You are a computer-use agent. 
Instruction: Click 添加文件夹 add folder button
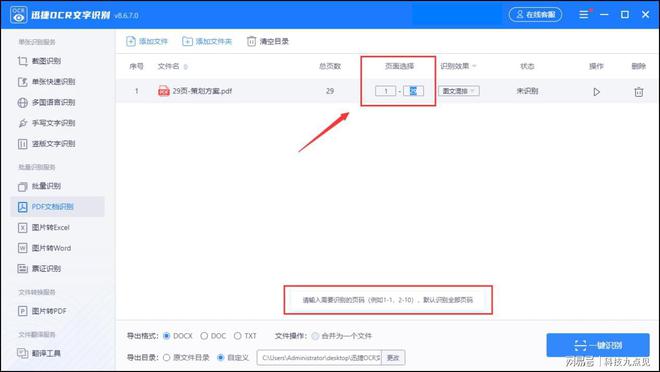point(207,41)
